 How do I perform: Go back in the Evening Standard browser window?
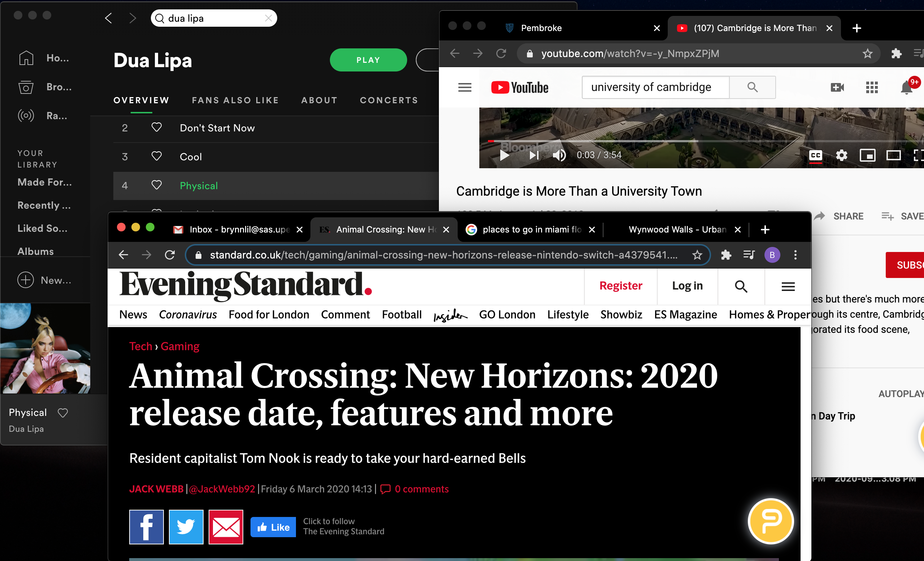click(123, 255)
